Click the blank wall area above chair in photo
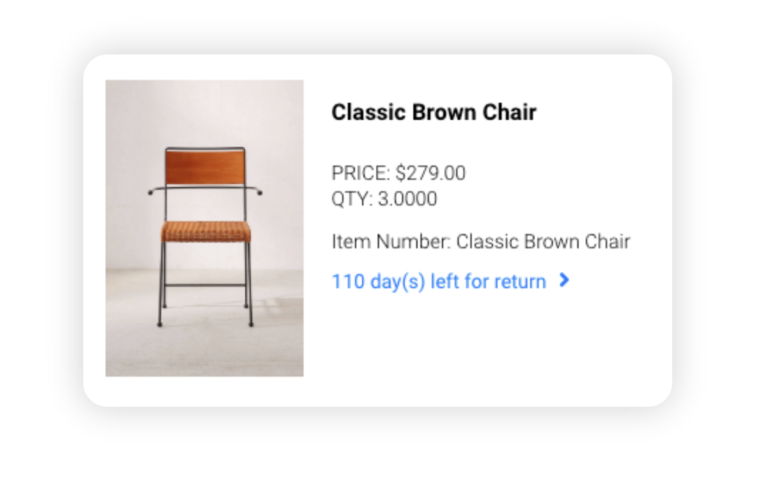Viewport: 768px width, 483px height. click(x=204, y=113)
